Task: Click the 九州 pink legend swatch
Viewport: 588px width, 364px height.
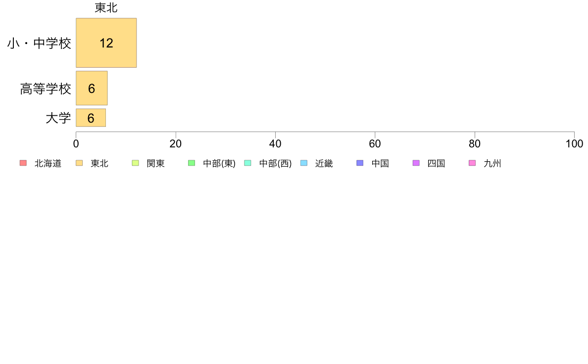Action: 472,163
